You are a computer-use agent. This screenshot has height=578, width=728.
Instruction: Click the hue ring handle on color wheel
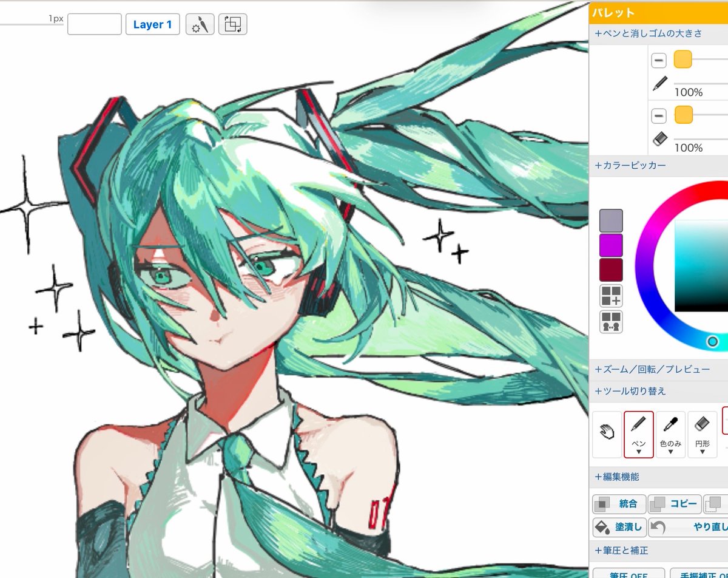[713, 342]
